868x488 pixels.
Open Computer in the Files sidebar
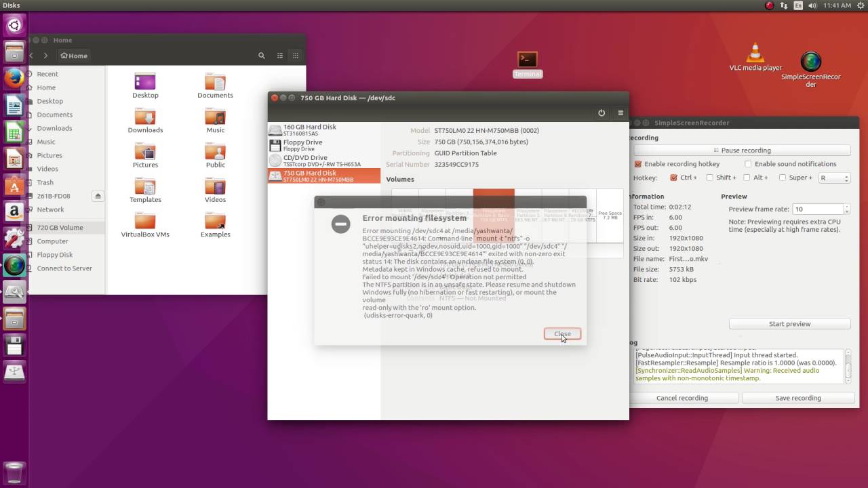coord(52,241)
